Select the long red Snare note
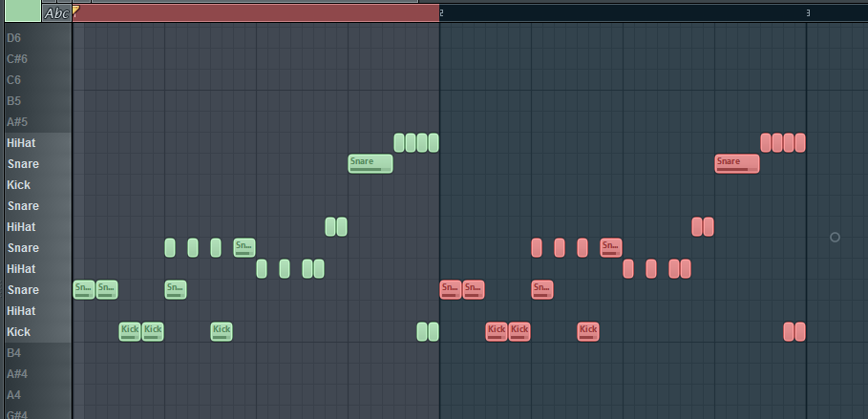The height and width of the screenshot is (419, 868). (737, 163)
